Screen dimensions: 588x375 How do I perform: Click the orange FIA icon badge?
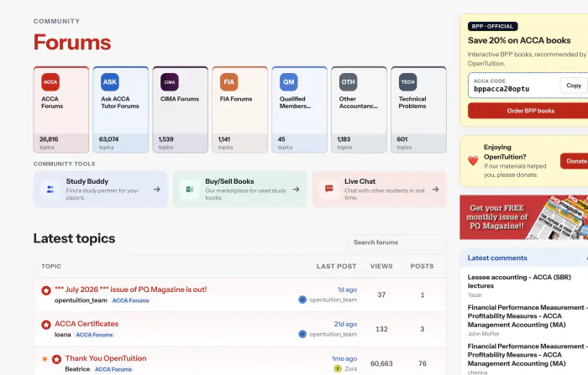pos(229,82)
